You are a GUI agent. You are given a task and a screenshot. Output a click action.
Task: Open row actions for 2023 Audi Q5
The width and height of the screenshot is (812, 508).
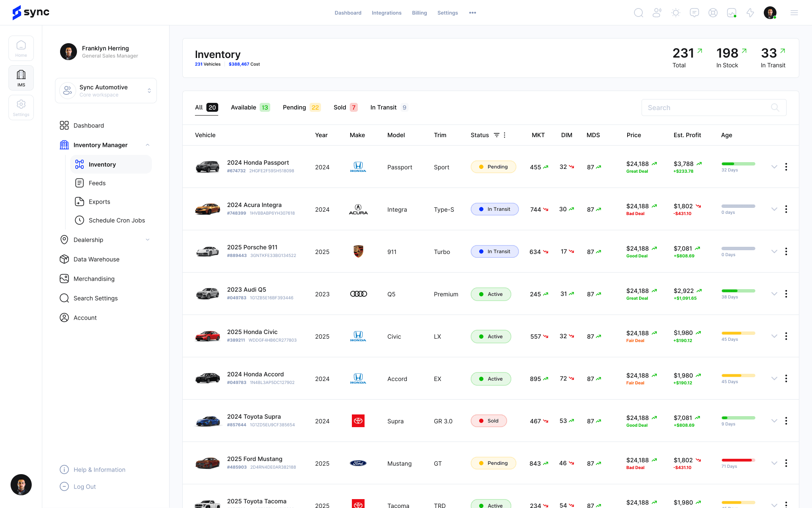786,294
